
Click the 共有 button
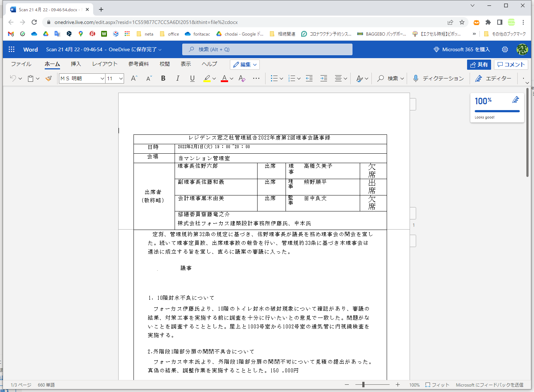[479, 64]
